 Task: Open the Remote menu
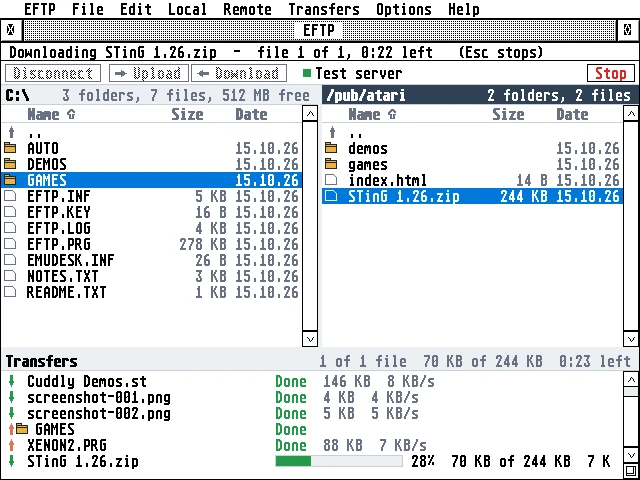pyautogui.click(x=247, y=9)
